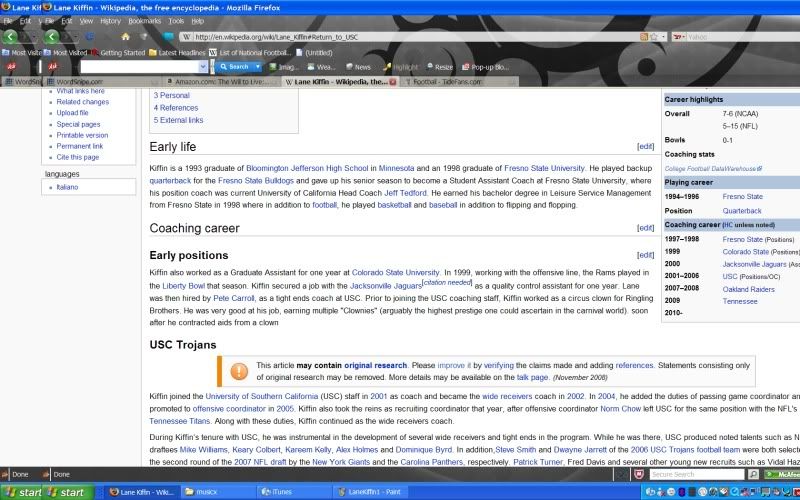Open the address bar history dropdown
Viewport: 800px width, 500px height.
(x=663, y=37)
